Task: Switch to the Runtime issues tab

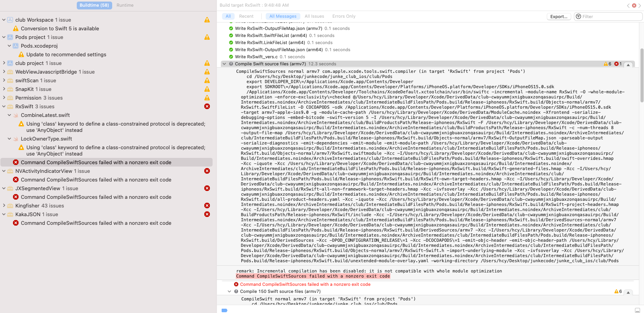Action: click(125, 5)
